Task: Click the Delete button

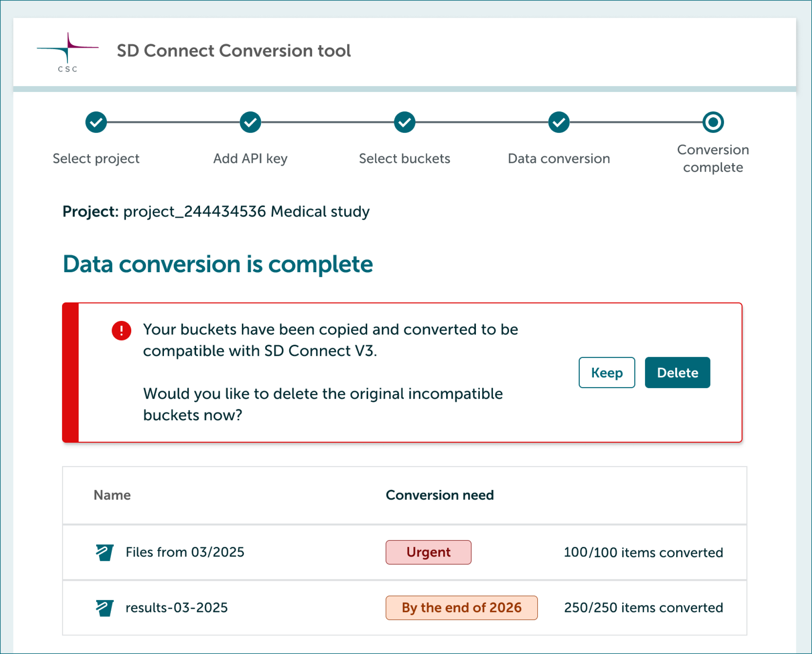Action: (x=677, y=372)
